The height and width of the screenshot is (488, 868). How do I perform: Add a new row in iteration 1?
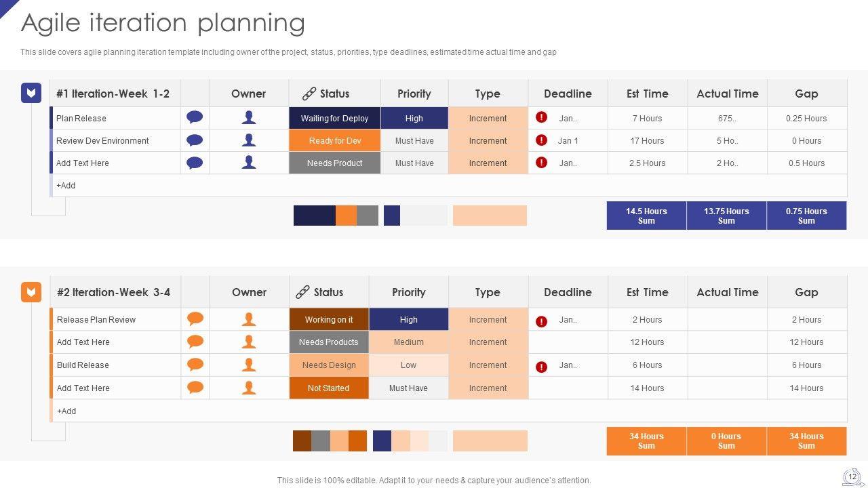[66, 185]
